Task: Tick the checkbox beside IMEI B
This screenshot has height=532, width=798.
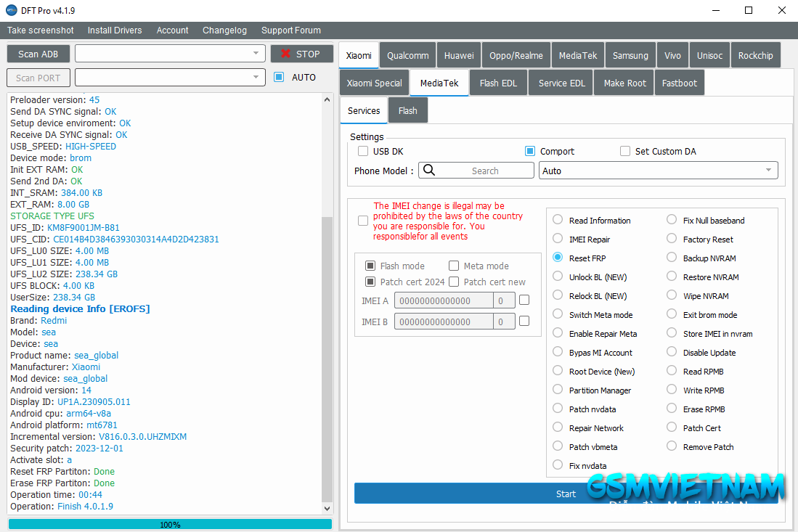Action: pyautogui.click(x=524, y=321)
